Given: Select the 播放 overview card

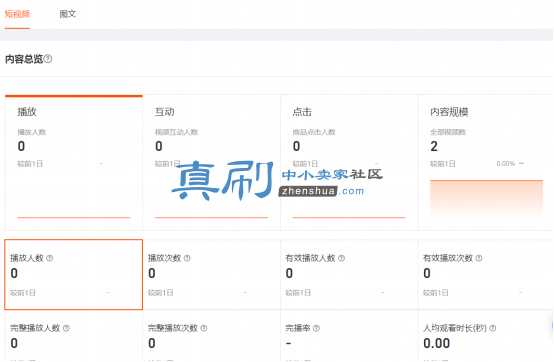Looking at the screenshot, I should 73,162.
